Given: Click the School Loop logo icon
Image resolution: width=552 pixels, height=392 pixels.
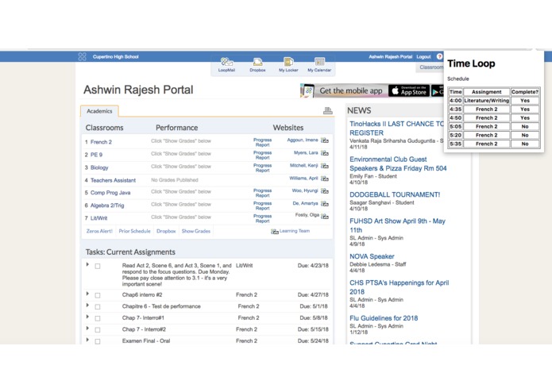Looking at the screenshot, I should [82, 56].
